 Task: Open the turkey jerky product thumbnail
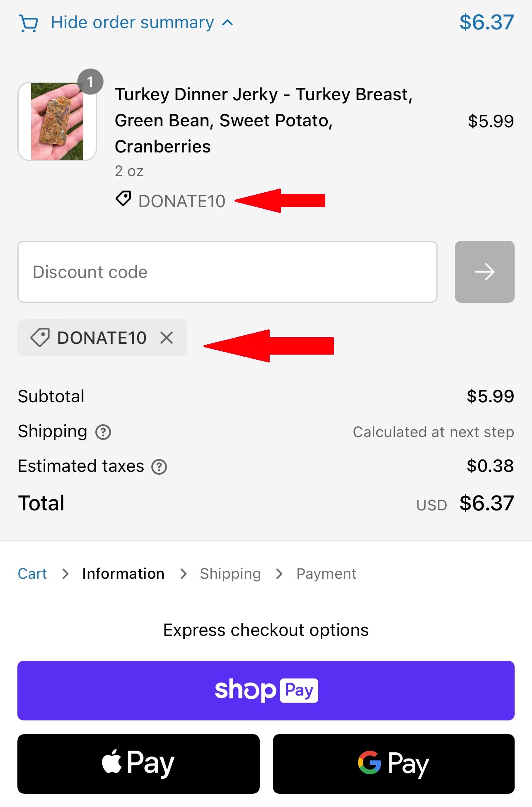pyautogui.click(x=57, y=121)
